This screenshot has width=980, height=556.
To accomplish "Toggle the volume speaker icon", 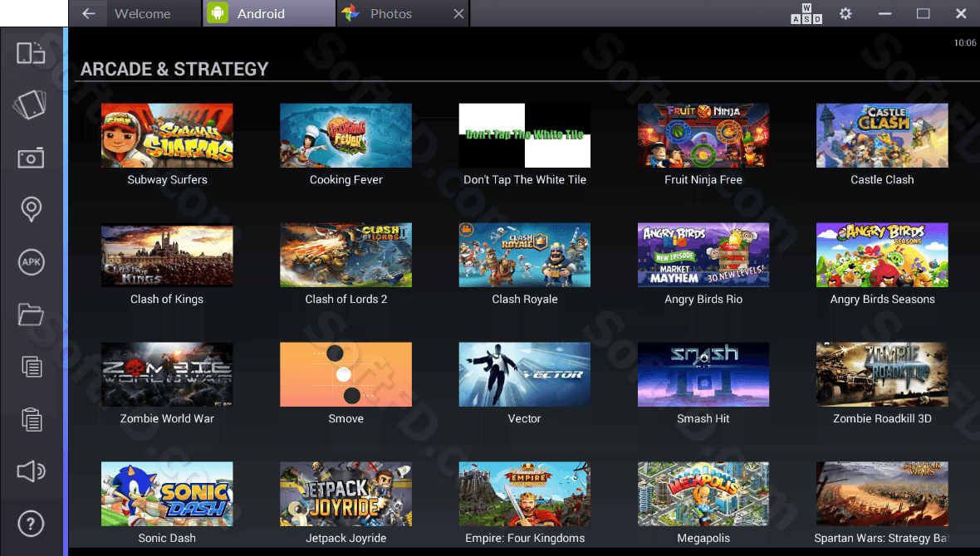I will click(31, 471).
